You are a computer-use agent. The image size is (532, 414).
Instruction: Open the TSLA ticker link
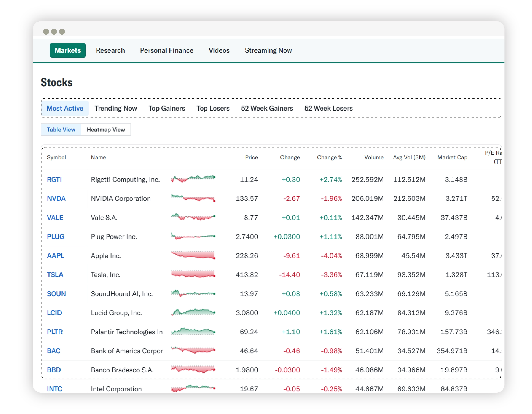click(55, 275)
